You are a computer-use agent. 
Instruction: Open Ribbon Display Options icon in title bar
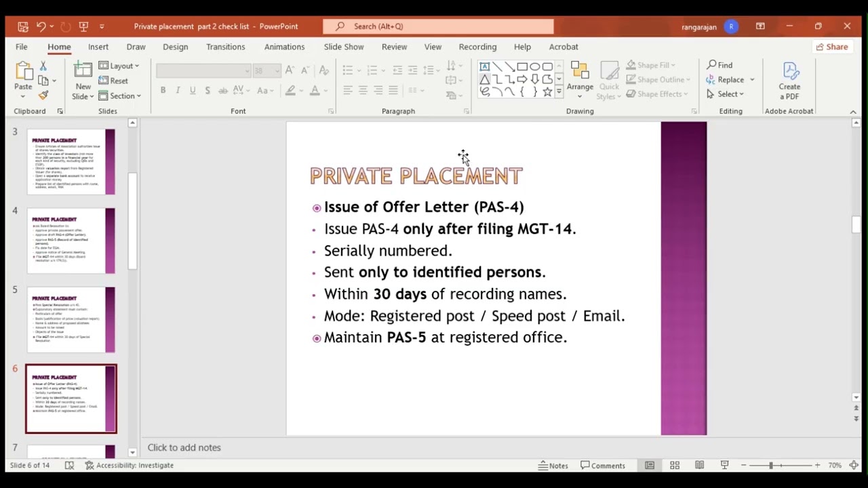760,26
